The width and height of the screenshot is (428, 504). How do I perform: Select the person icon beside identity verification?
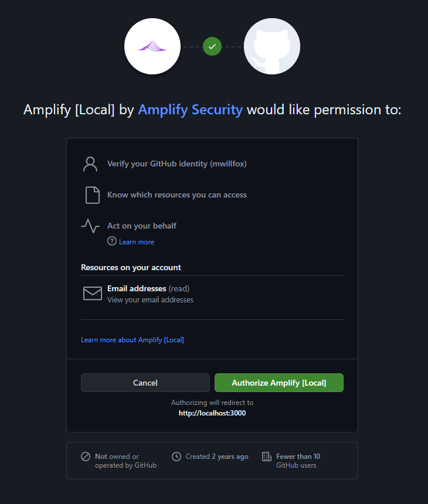(x=90, y=164)
